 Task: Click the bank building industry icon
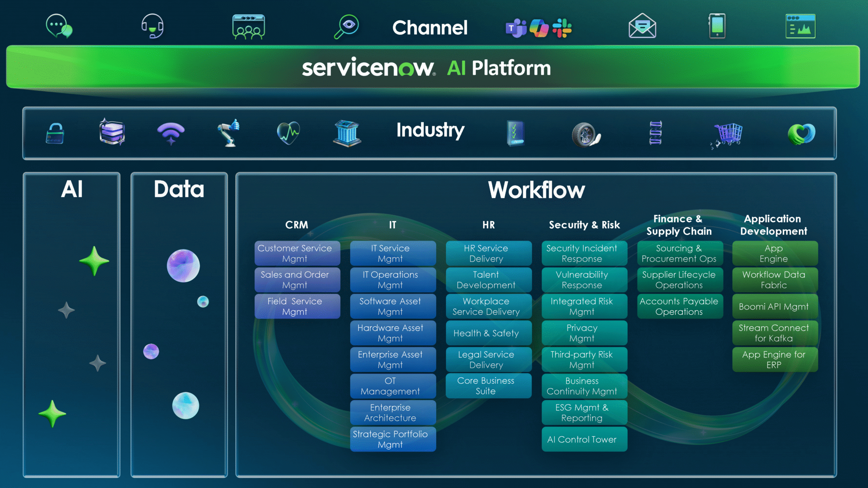pyautogui.click(x=347, y=133)
